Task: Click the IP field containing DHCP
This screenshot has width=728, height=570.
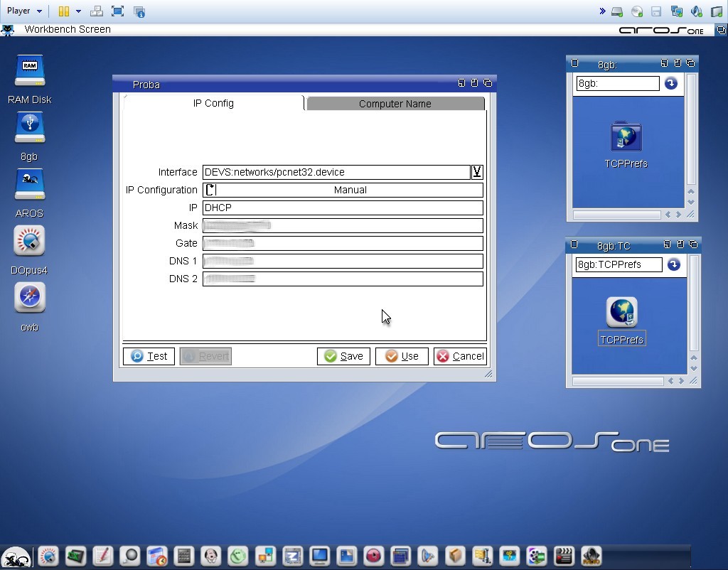Action: (343, 208)
